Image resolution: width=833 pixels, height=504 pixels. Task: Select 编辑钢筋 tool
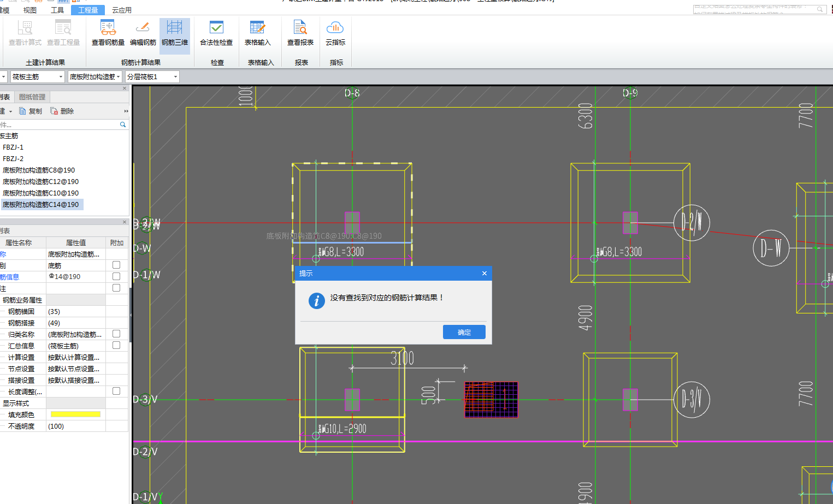tap(143, 33)
